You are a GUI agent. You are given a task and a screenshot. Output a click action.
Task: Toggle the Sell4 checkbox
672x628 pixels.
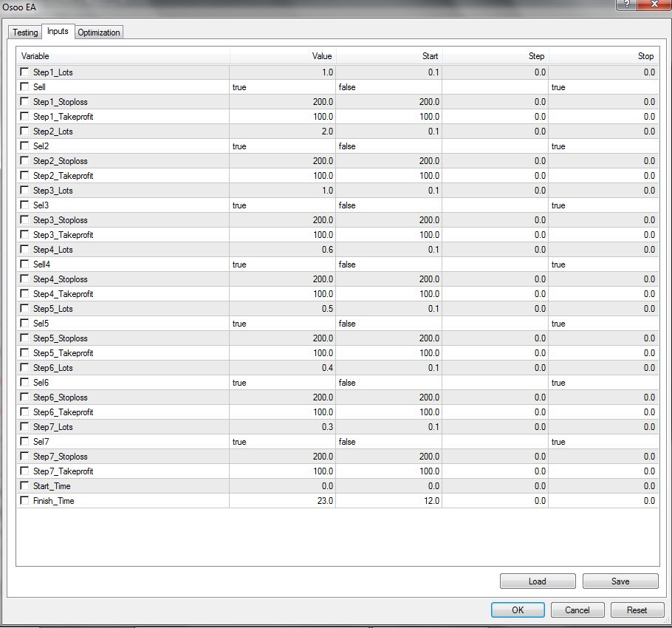click(25, 264)
